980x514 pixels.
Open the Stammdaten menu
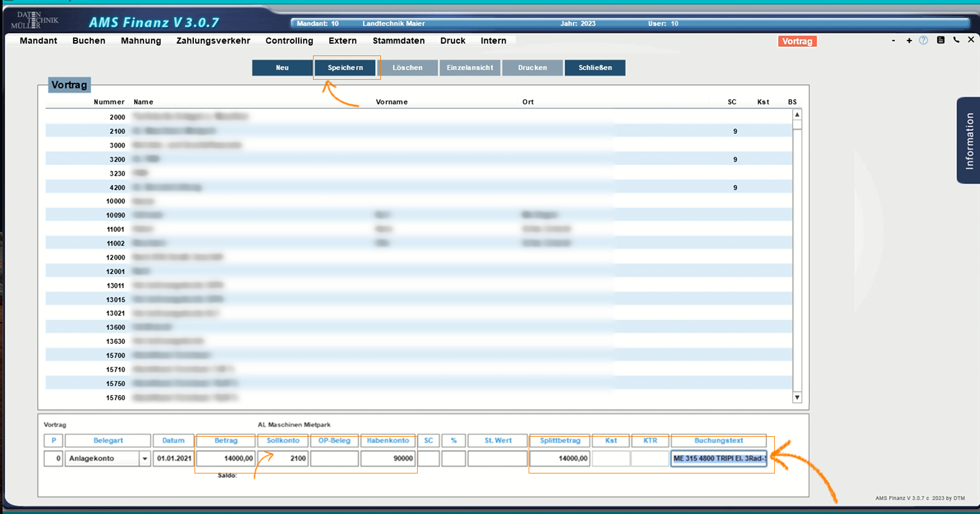pos(398,40)
